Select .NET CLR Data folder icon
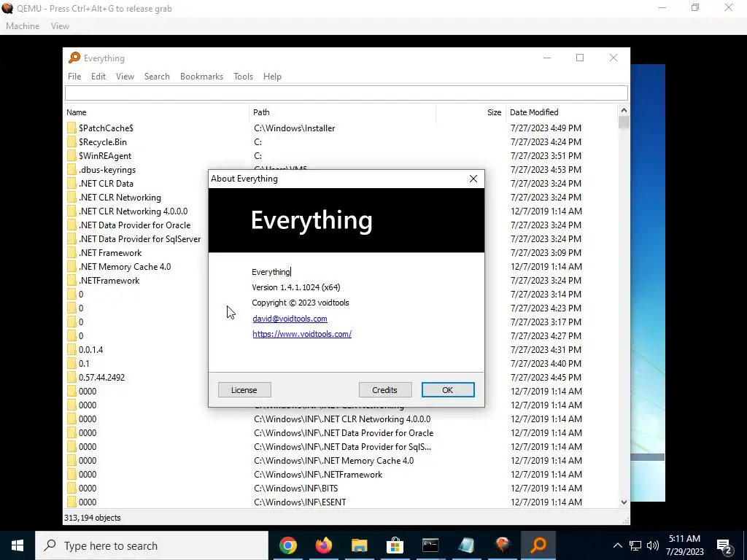 point(71,183)
